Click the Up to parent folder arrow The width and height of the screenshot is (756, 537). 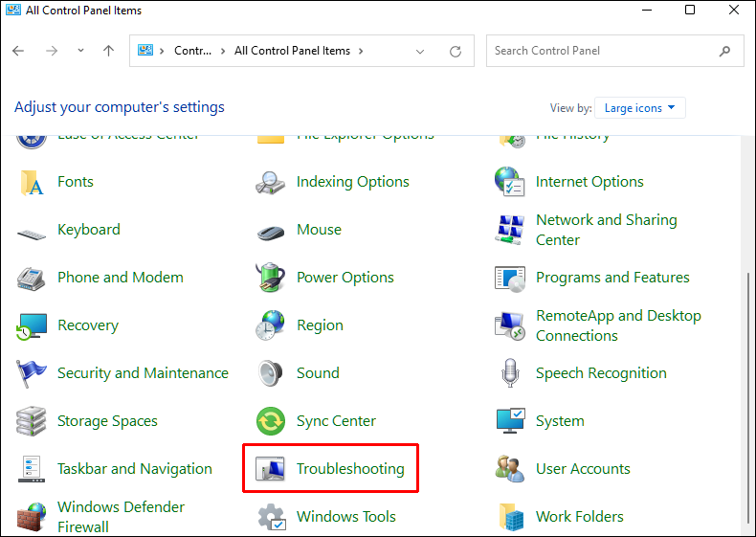click(108, 51)
